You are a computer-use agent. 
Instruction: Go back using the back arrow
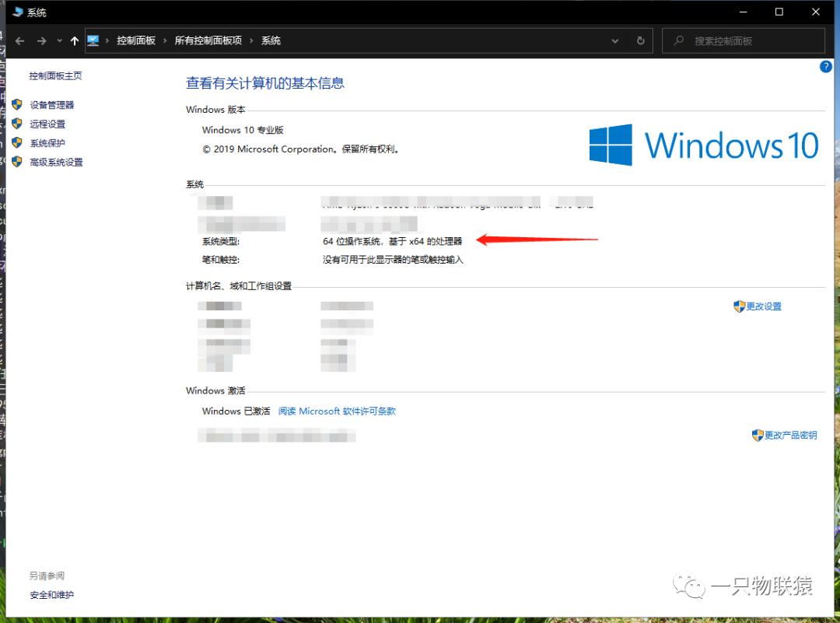19,40
